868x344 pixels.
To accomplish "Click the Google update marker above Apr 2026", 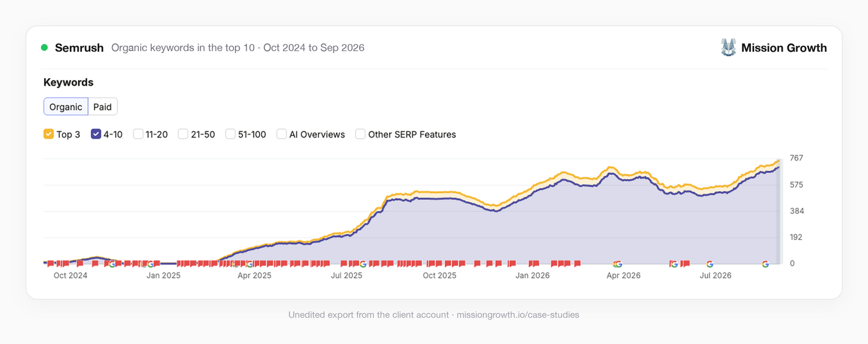I will click(618, 263).
